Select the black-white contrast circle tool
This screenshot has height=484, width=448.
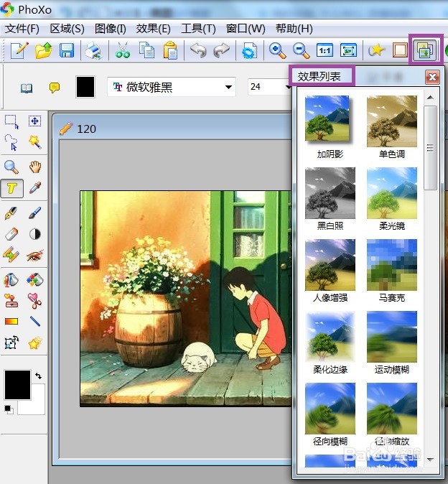[35, 234]
